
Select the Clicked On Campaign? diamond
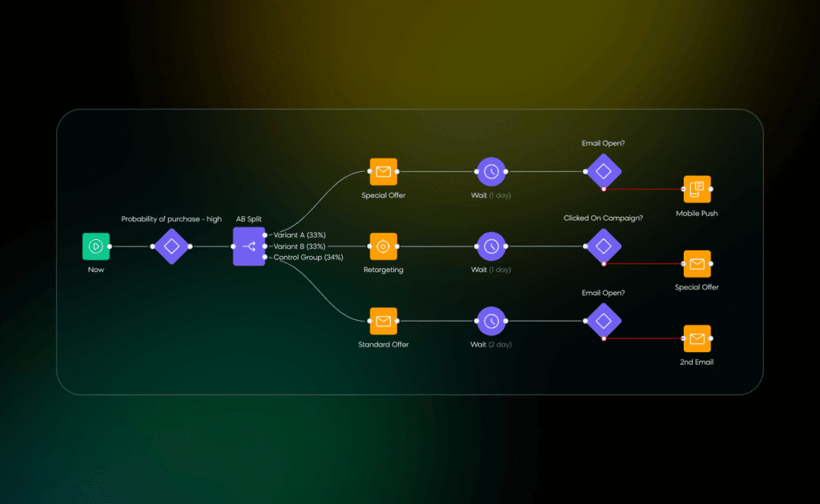pyautogui.click(x=603, y=246)
